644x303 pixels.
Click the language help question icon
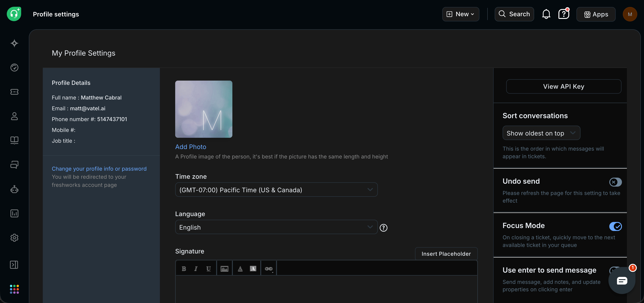[383, 228]
